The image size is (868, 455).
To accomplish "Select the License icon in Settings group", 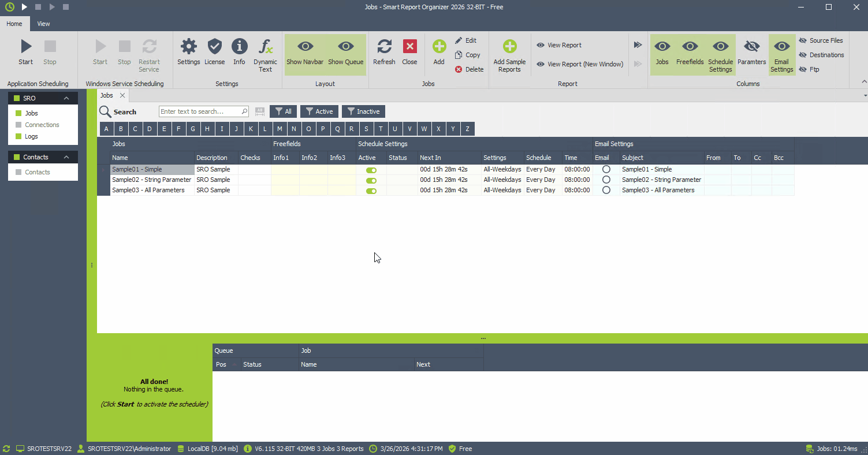I will tap(214, 51).
